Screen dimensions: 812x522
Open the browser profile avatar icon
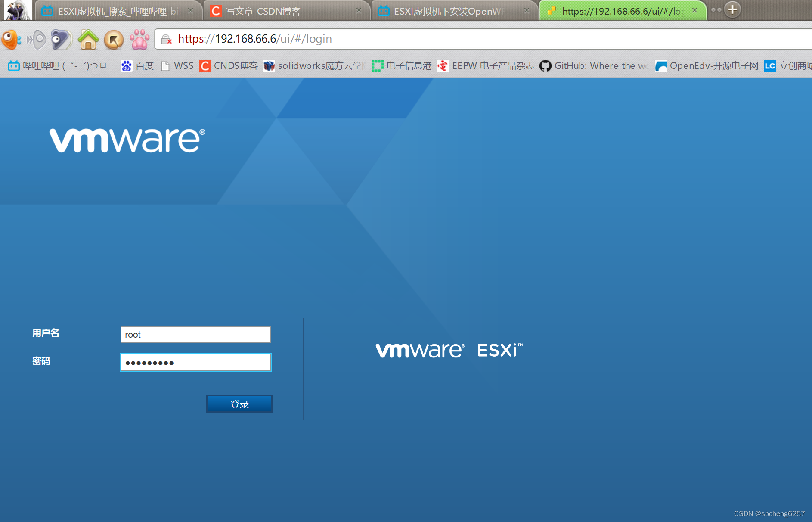[18, 10]
